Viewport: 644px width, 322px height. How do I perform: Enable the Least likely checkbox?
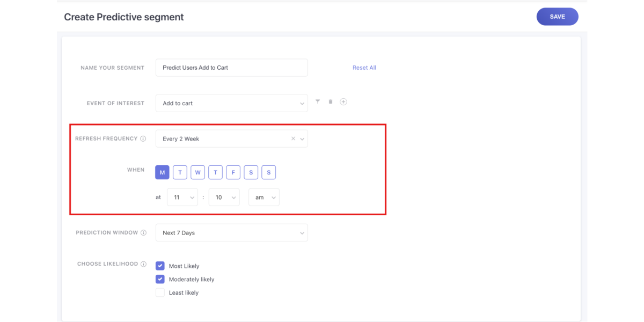[160, 292]
